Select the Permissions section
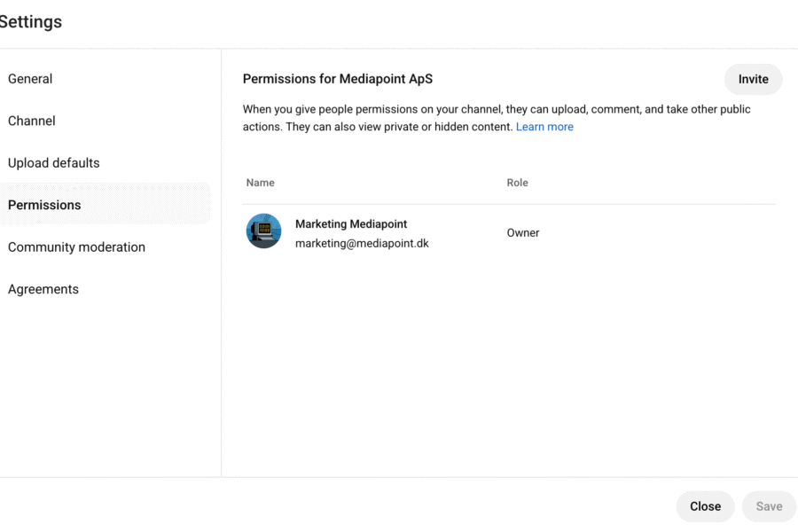 coord(105,205)
